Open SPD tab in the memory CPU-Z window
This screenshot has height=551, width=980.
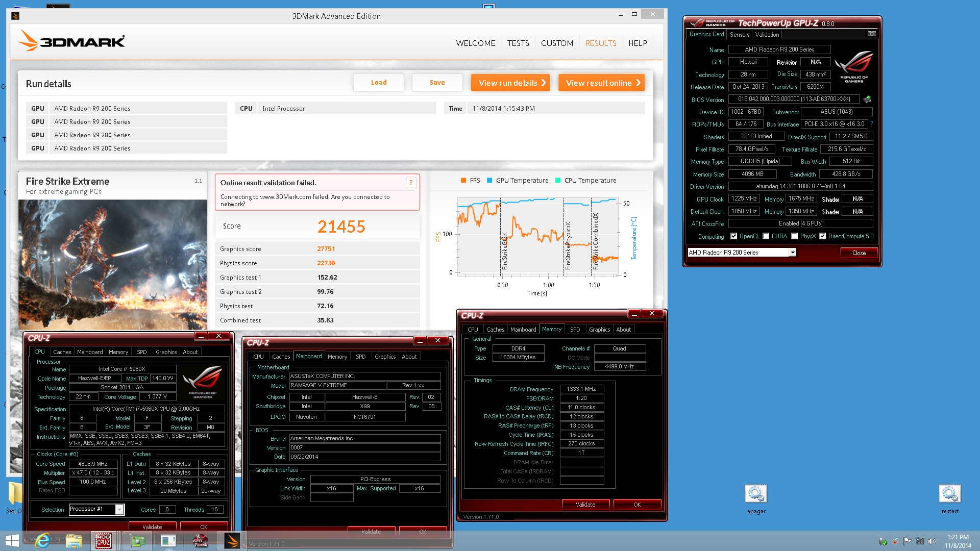pos(575,330)
